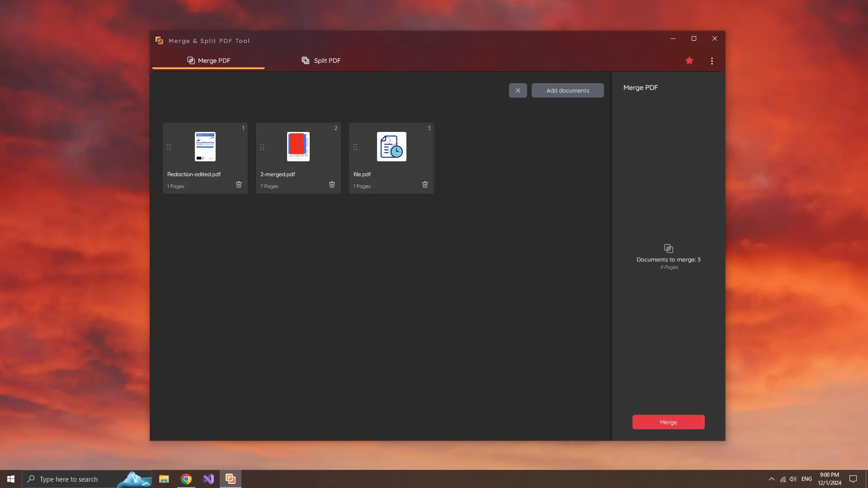Click the Split PDF scissors-style tab icon
The height and width of the screenshot is (488, 868).
pyautogui.click(x=305, y=60)
